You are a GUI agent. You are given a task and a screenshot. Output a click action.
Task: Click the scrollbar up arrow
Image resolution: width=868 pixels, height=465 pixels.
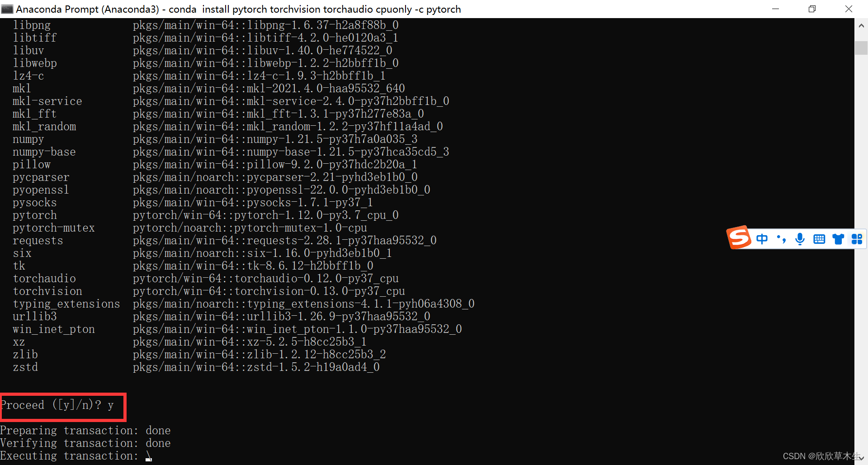[x=861, y=26]
